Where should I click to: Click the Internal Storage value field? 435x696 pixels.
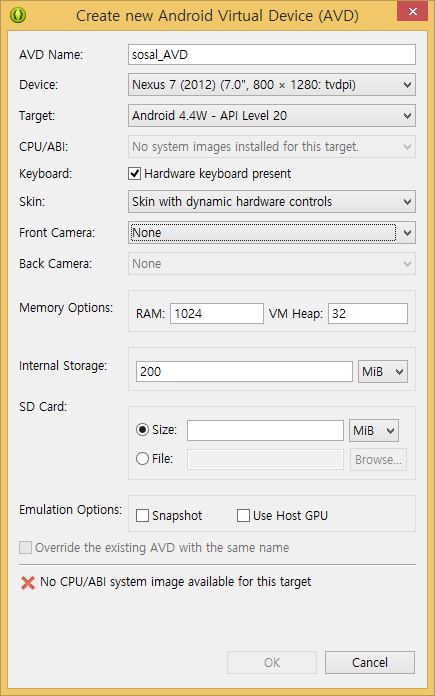pyautogui.click(x=245, y=372)
